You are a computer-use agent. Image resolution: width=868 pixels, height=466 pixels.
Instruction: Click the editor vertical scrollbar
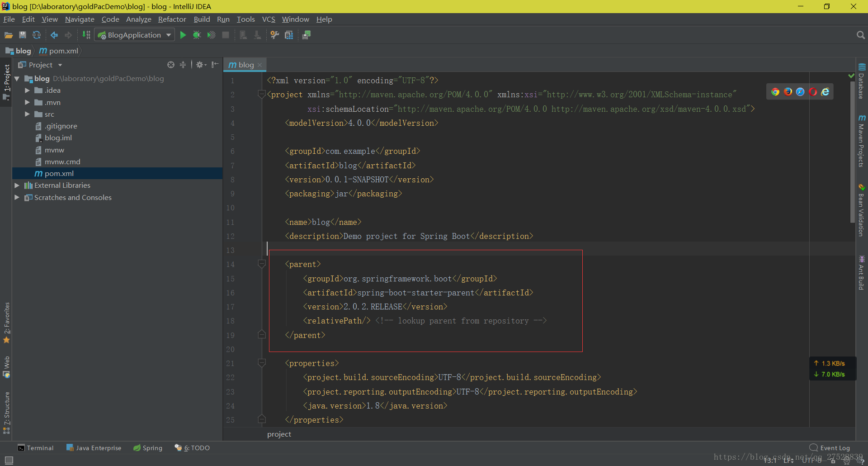click(853, 152)
